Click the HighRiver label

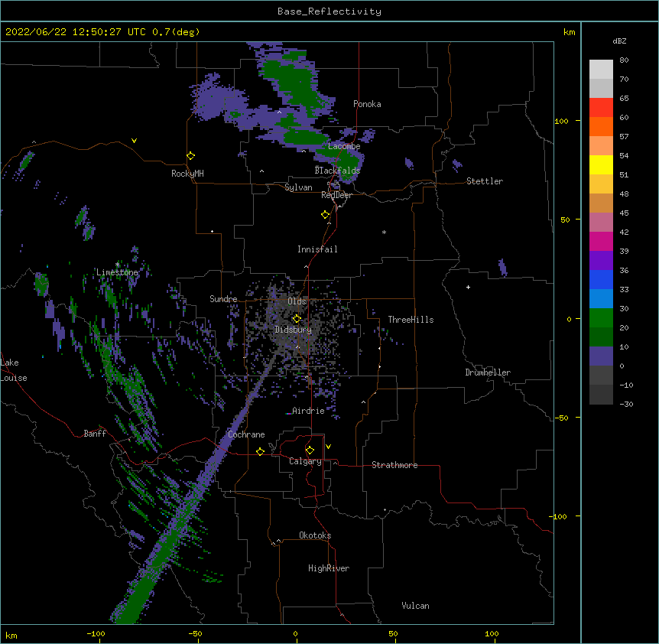pyautogui.click(x=329, y=568)
